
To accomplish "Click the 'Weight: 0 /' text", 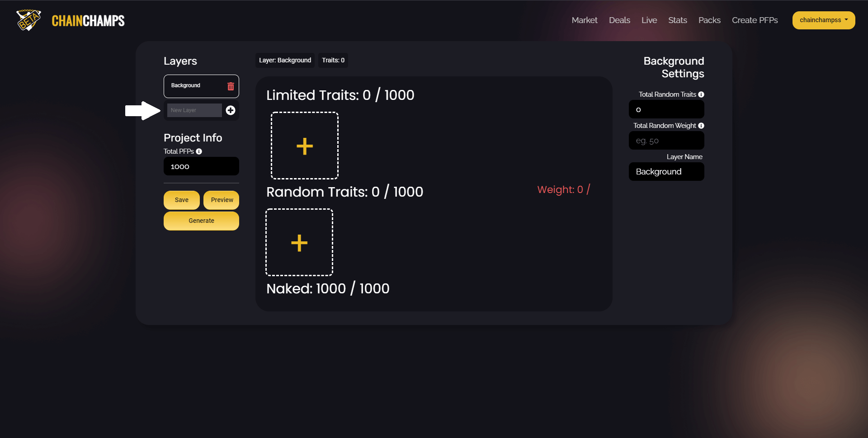I will 563,190.
